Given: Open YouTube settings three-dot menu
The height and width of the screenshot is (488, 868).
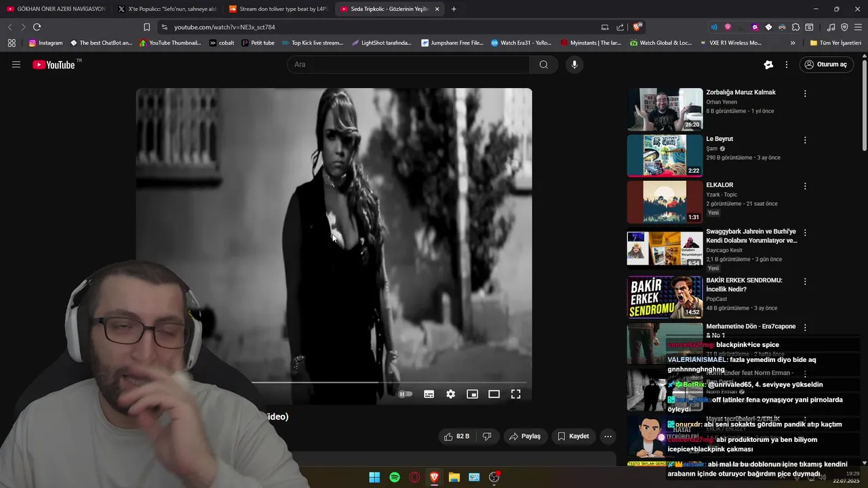Looking at the screenshot, I should (x=787, y=64).
